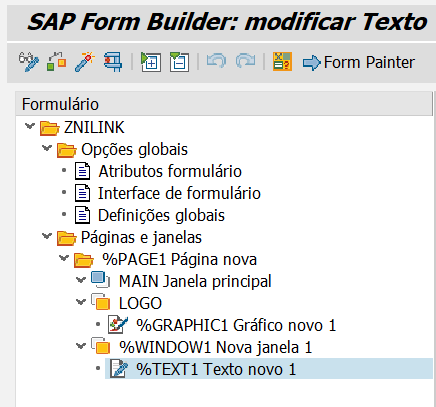Open Atributos formulário
The height and width of the screenshot is (407, 436).
[170, 171]
